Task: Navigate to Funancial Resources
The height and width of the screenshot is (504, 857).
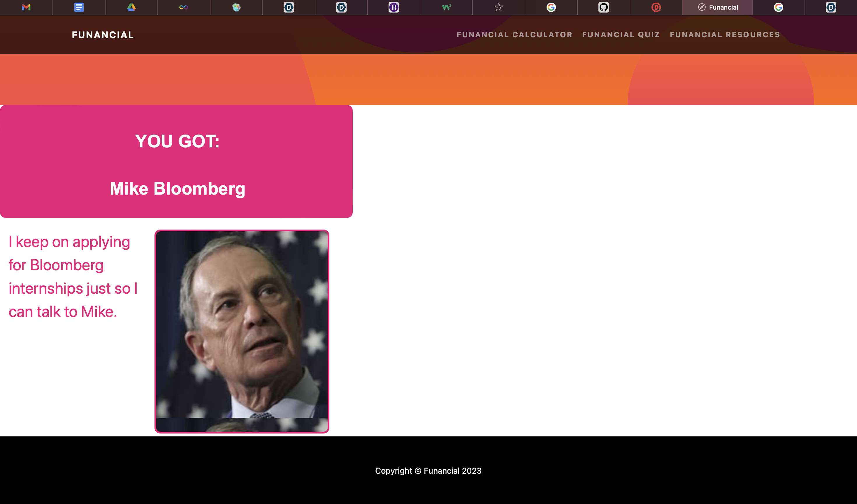Action: pyautogui.click(x=725, y=35)
